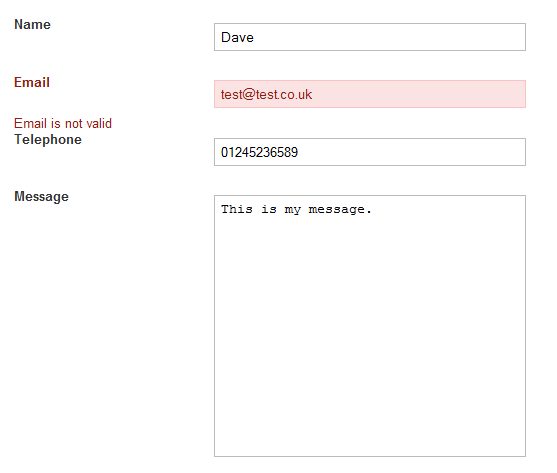Click into the Telephone input field
The image size is (557, 473).
coord(370,152)
